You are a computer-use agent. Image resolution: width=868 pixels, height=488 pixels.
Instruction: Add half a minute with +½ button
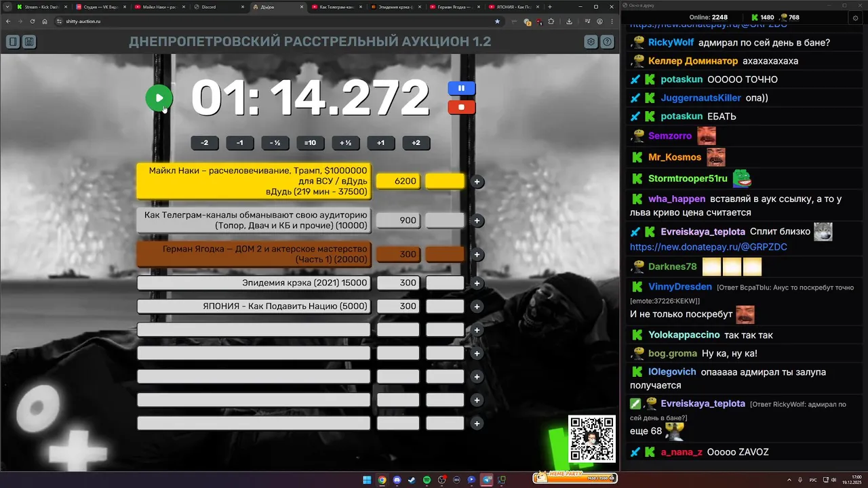tap(346, 143)
